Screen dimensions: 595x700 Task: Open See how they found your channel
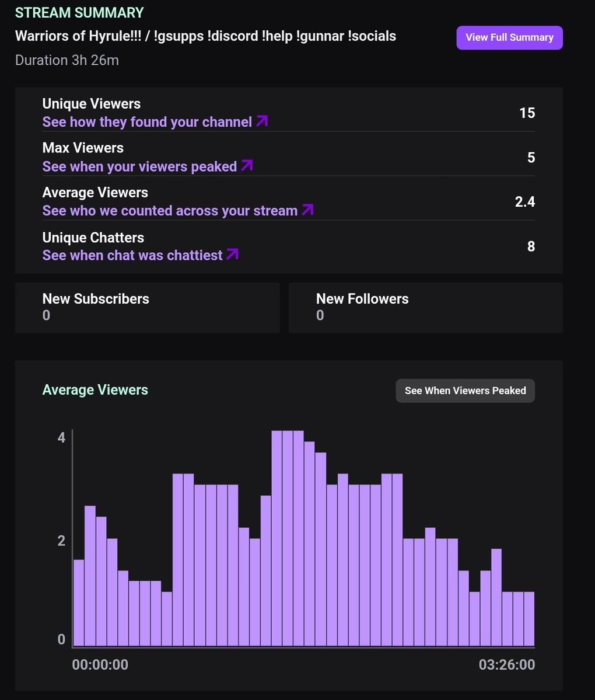[146, 121]
